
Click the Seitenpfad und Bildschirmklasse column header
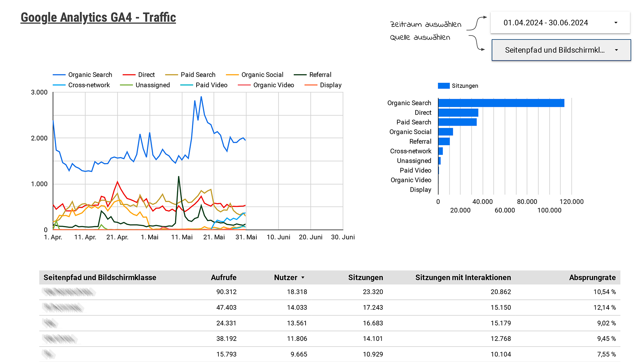tap(100, 278)
